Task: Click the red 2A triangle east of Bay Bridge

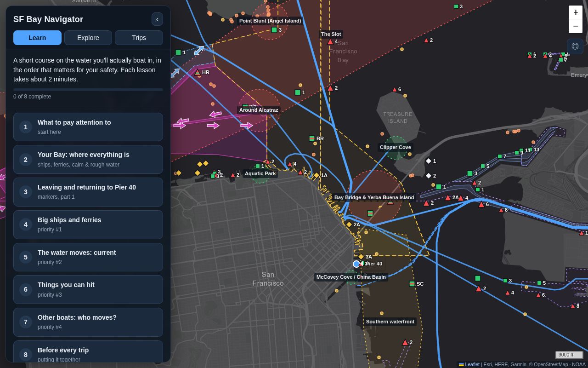Action: click(x=448, y=198)
